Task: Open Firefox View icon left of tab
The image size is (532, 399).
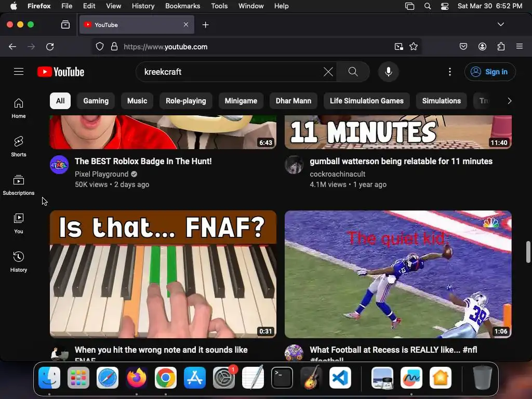Action: pyautogui.click(x=65, y=24)
